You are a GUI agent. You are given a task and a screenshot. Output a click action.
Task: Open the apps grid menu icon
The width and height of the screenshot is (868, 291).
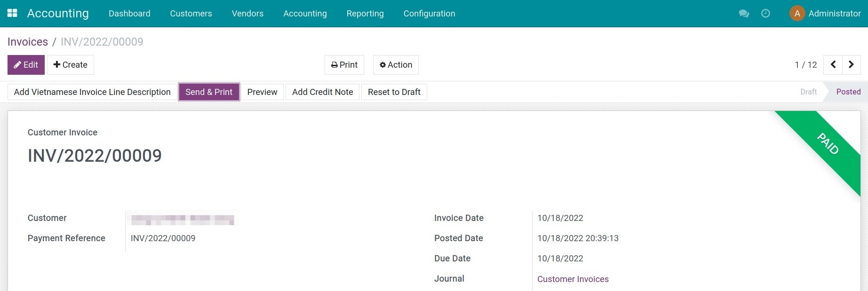pyautogui.click(x=12, y=13)
